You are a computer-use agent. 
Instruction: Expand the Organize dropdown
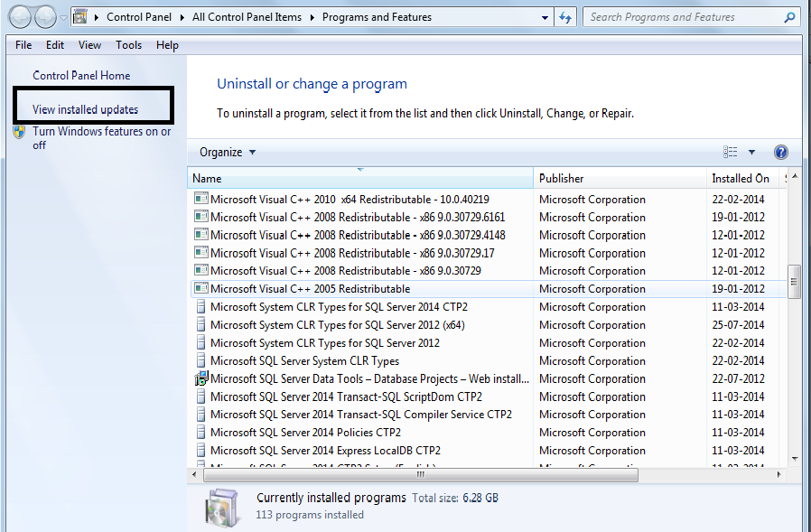click(x=228, y=152)
